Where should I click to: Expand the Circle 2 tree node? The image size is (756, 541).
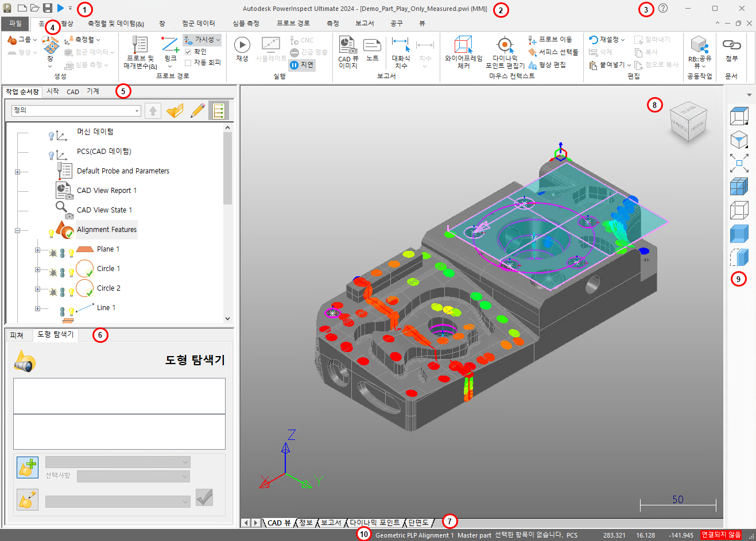[37, 289]
